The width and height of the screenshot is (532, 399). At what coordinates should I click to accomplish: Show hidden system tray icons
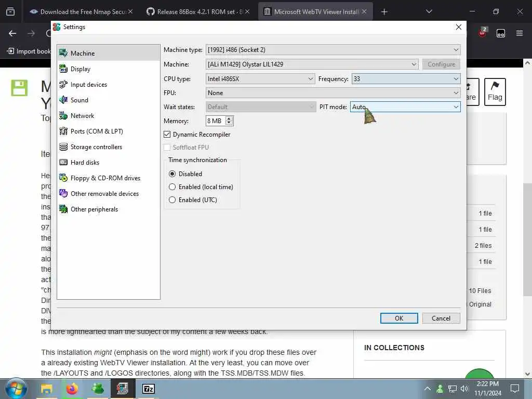point(428,389)
